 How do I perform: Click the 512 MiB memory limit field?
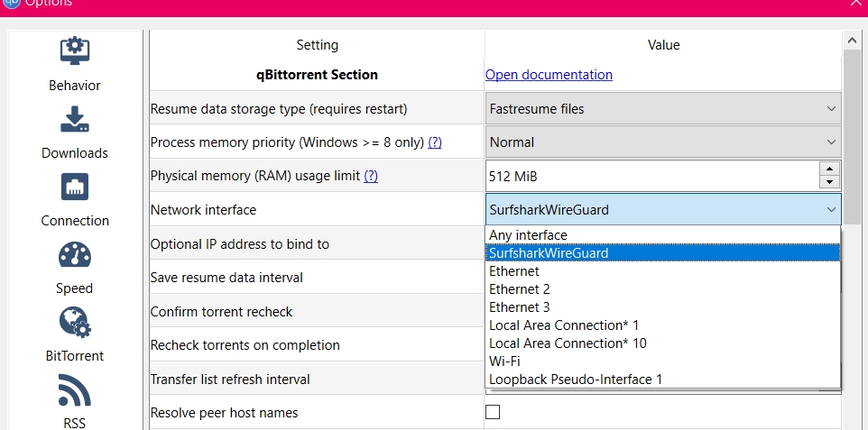[650, 176]
